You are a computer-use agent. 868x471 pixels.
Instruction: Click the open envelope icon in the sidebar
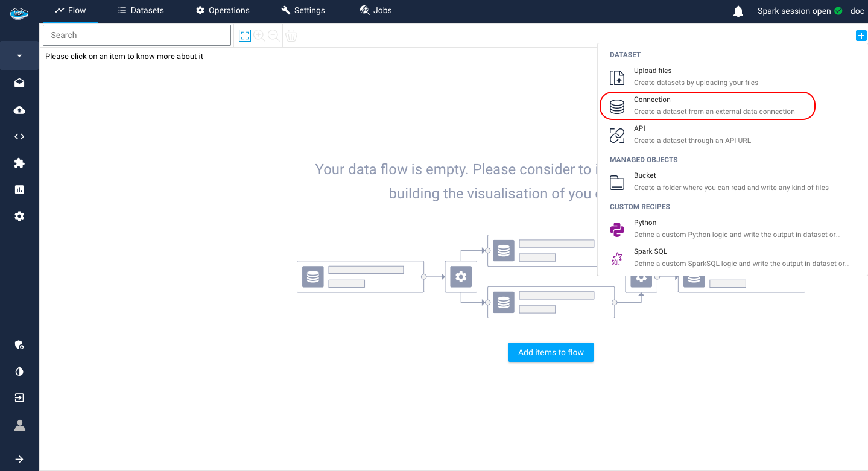[x=19, y=83]
